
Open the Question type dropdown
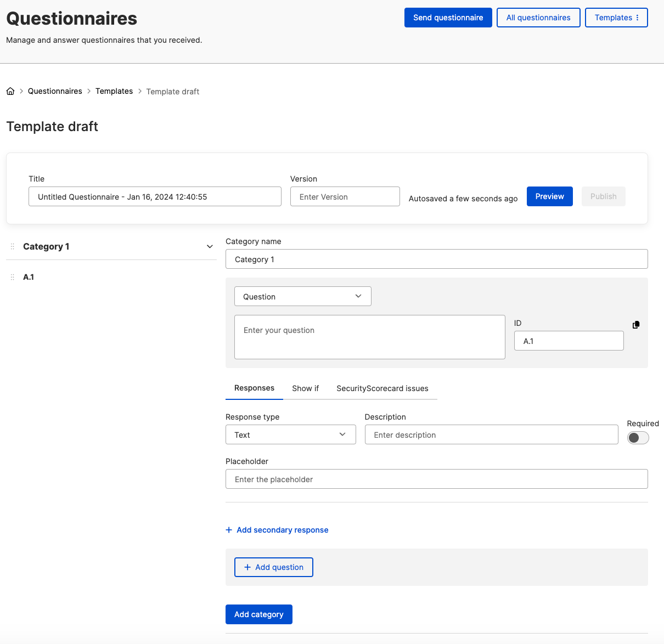click(302, 296)
